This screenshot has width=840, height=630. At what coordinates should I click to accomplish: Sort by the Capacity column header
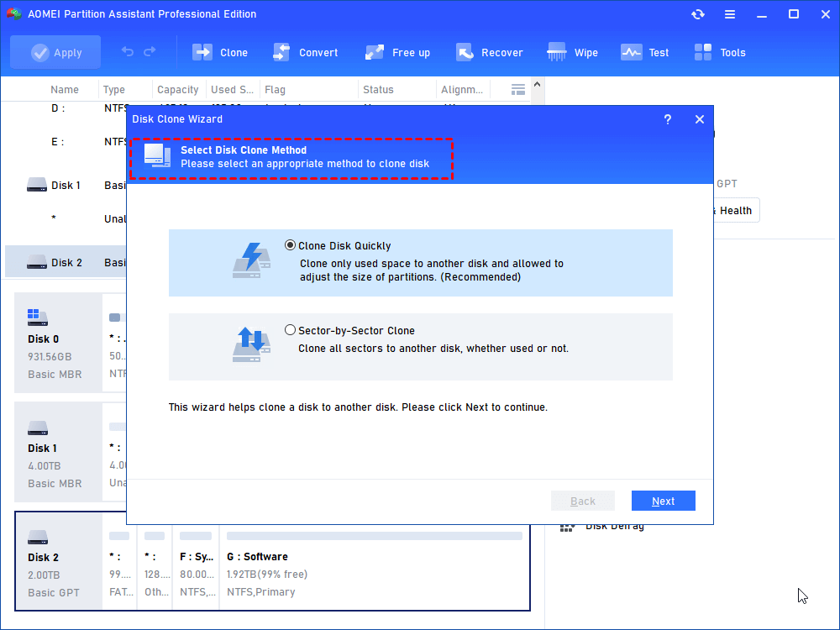click(x=178, y=90)
